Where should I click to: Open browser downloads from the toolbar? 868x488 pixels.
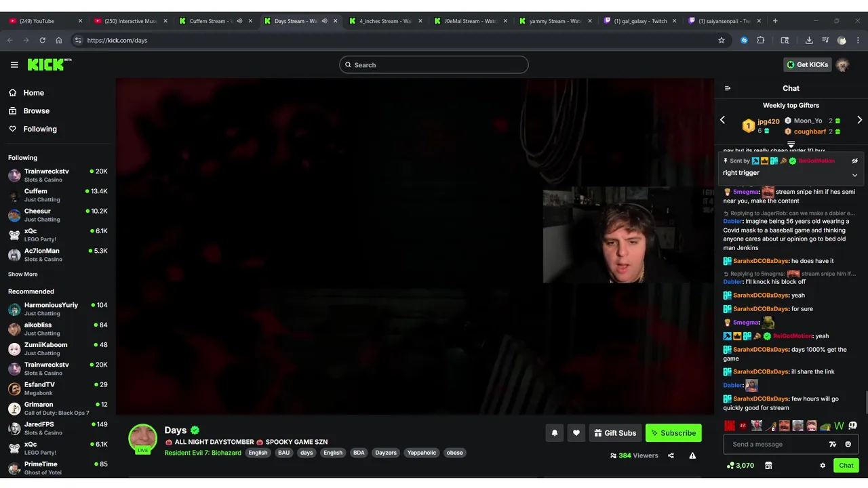click(x=809, y=40)
